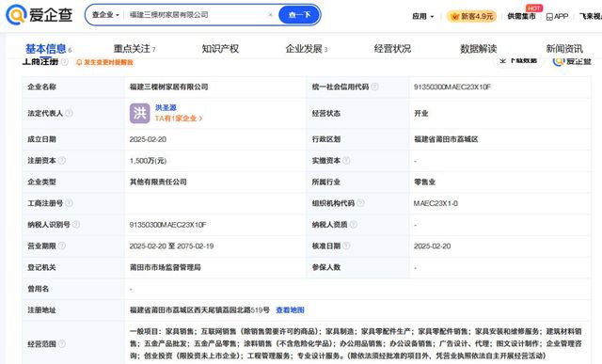Clear the search box with the x icon
The height and width of the screenshot is (364, 602).
click(270, 15)
